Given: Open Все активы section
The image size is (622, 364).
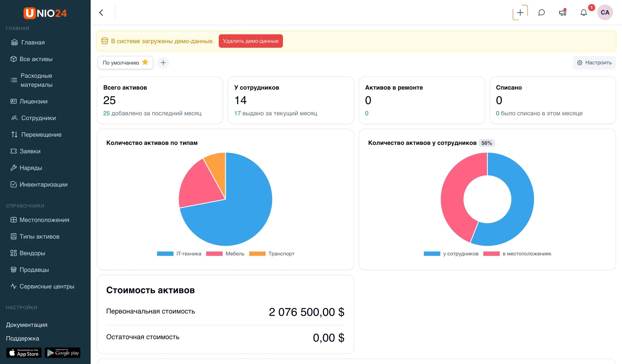Looking at the screenshot, I should pos(36,59).
